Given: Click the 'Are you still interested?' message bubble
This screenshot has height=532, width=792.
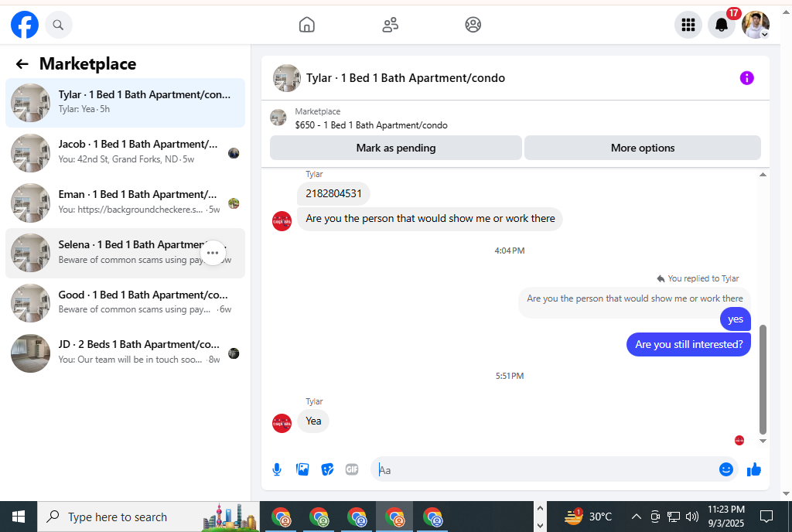Looking at the screenshot, I should click(688, 344).
